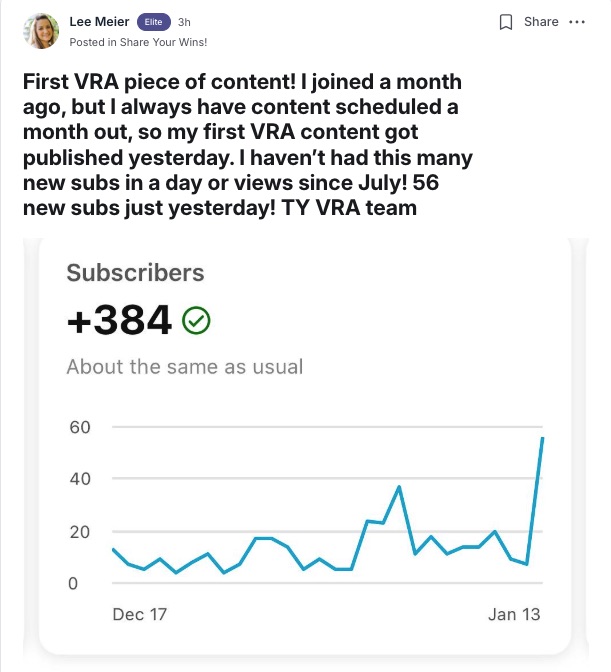
Task: Click the Jan 13 spike peak on the chart
Action: (x=542, y=438)
